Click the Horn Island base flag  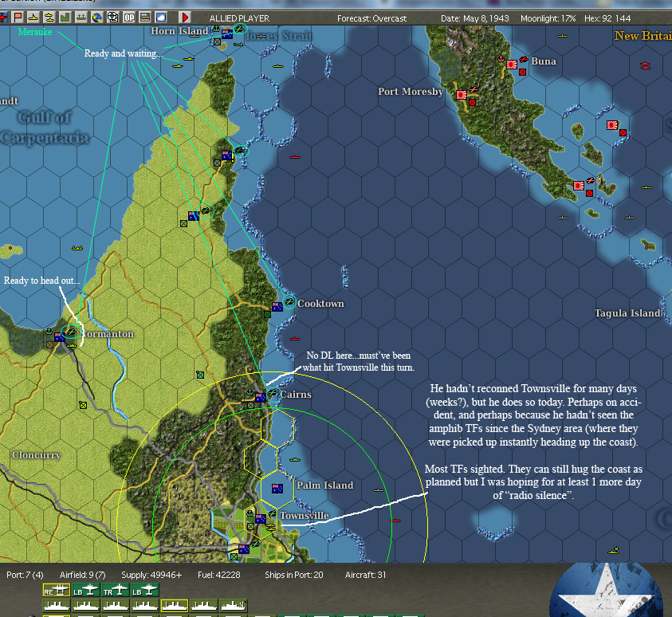click(226, 34)
